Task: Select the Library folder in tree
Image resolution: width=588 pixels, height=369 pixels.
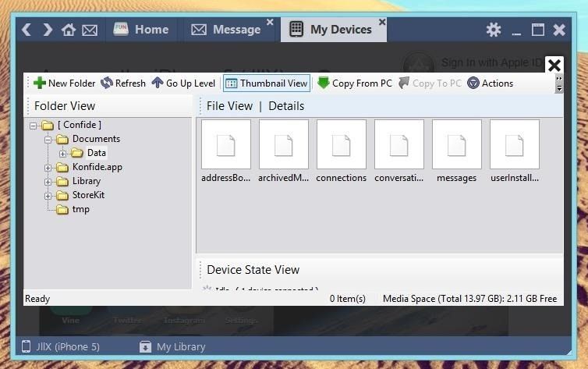Action: [86, 181]
